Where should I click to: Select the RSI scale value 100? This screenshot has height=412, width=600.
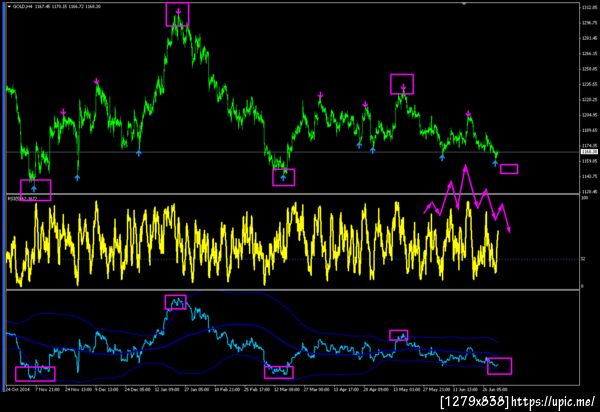[x=585, y=198]
